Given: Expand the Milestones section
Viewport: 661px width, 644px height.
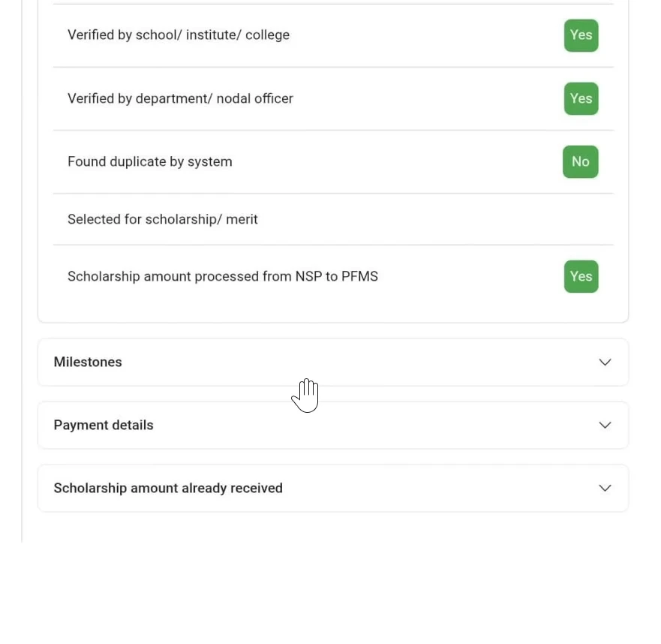Looking at the screenshot, I should (332, 362).
